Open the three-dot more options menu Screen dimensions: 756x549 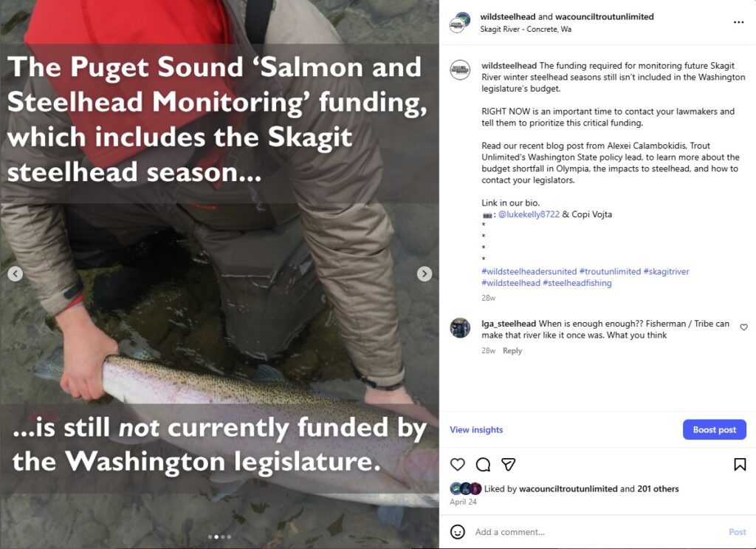738,22
